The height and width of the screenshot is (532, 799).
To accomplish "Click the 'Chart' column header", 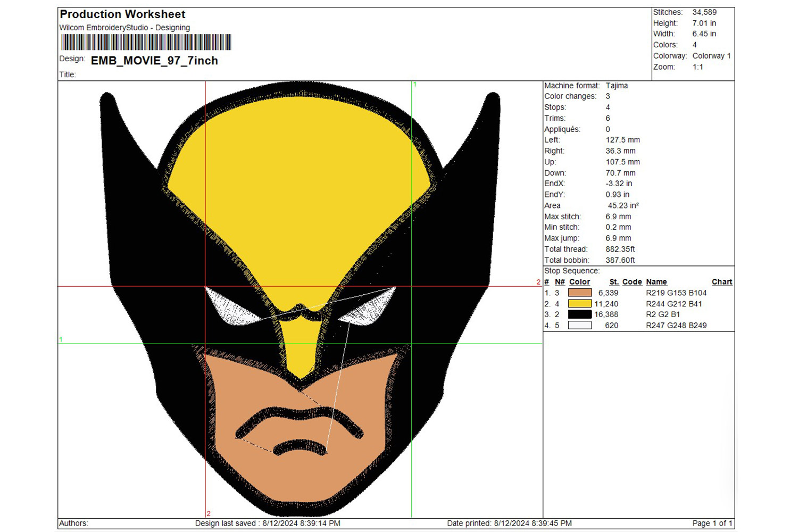I will pyautogui.click(x=722, y=282).
